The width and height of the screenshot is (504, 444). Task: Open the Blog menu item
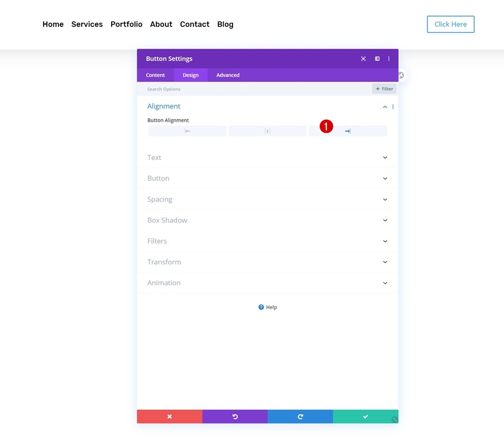click(225, 25)
